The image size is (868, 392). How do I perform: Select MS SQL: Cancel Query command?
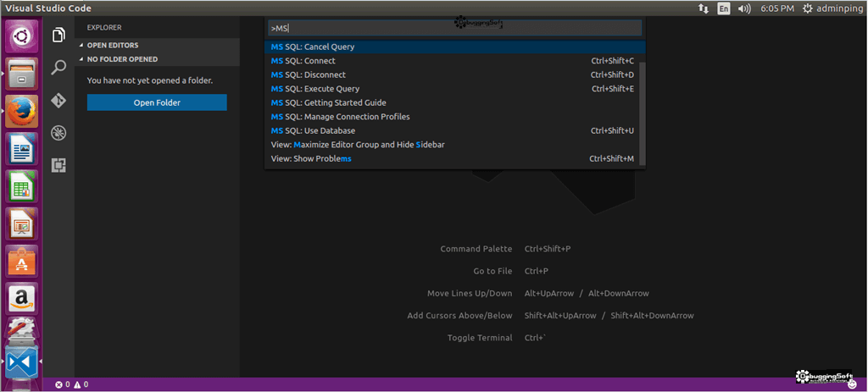pos(453,47)
